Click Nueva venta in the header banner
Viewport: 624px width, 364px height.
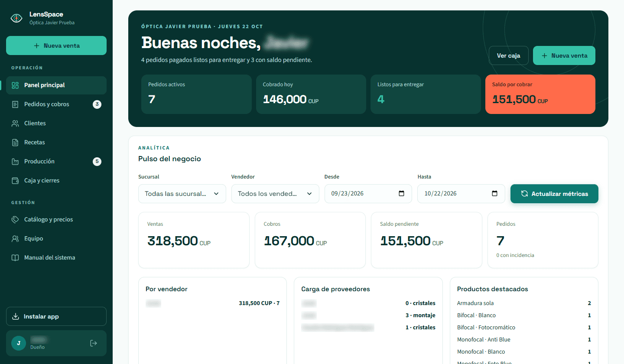point(564,55)
